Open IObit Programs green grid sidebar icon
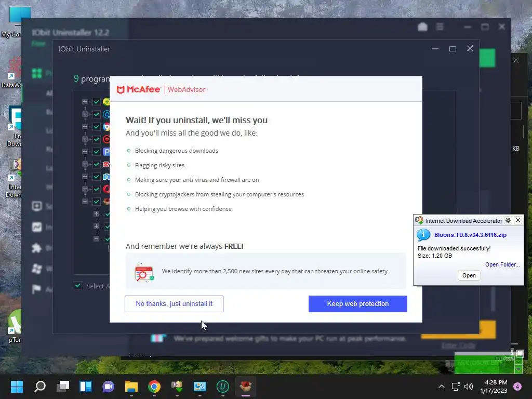Image resolution: width=532 pixels, height=399 pixels. [37, 73]
